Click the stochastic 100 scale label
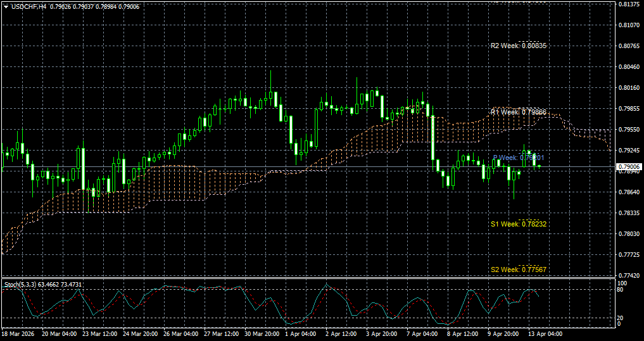644x341 pixels. coord(622,283)
